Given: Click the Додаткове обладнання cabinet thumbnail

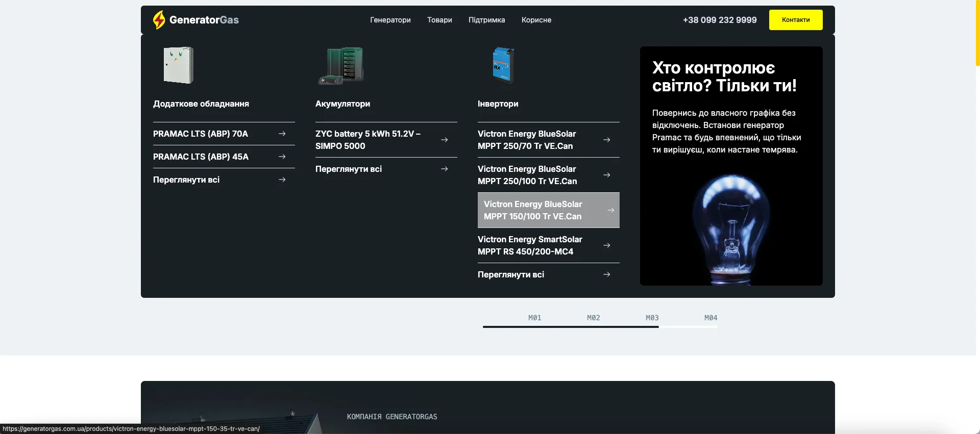Looking at the screenshot, I should (x=178, y=65).
